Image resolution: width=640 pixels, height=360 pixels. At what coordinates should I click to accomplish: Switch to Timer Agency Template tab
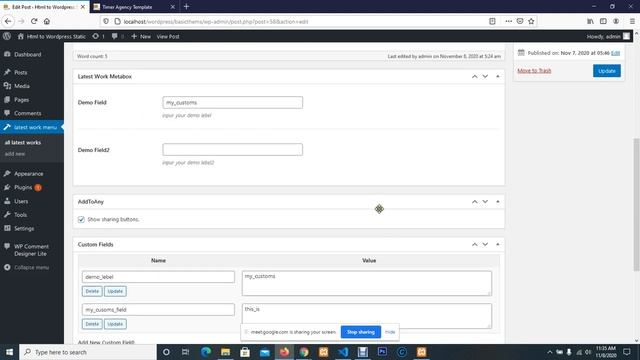(x=134, y=7)
